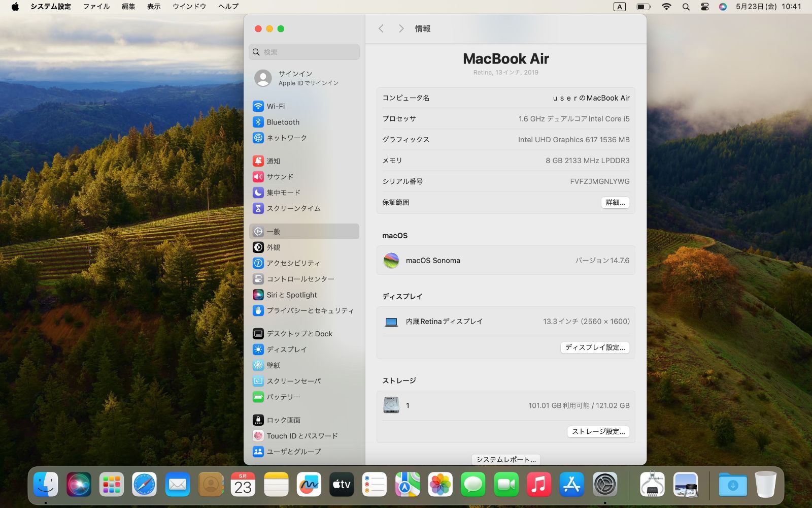Open Siri と Spotlight settings
This screenshot has height=508, width=812.
tap(304, 295)
